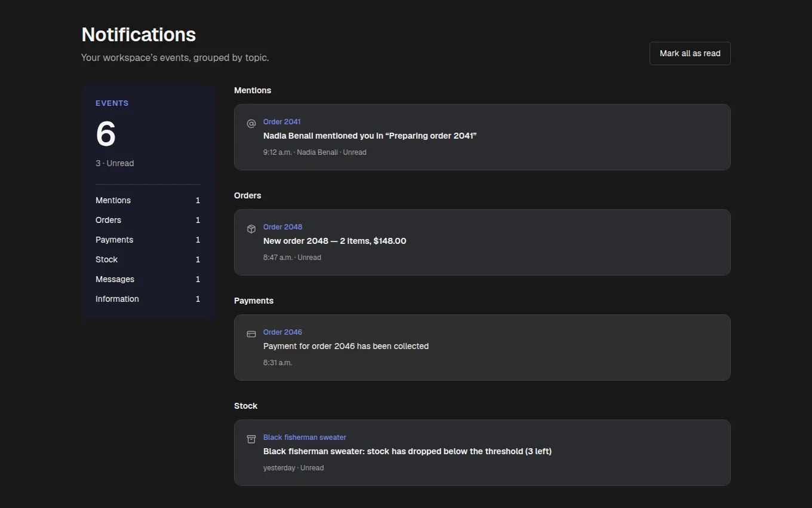Screen dimensions: 812x508
Task: Click the archive box icon on the sweater card
Action: (x=251, y=439)
